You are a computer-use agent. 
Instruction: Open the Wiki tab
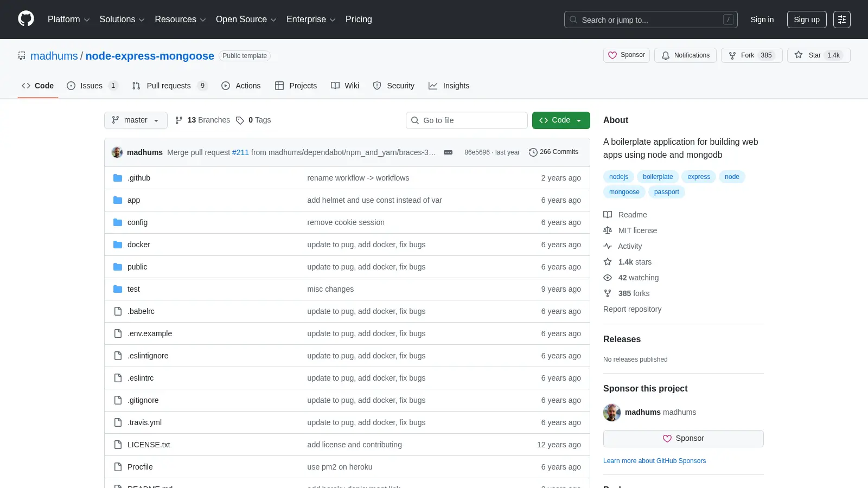[x=345, y=86]
